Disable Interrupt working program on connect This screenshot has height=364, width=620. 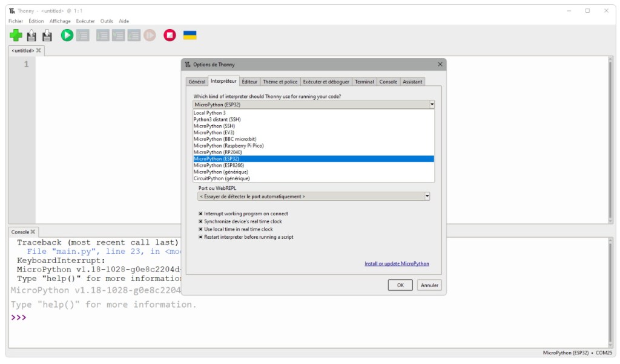click(200, 213)
